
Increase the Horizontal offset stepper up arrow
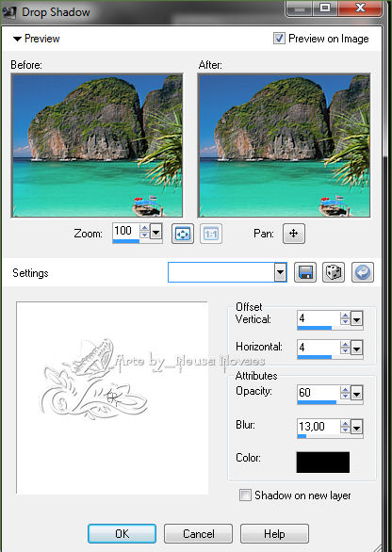(x=345, y=345)
